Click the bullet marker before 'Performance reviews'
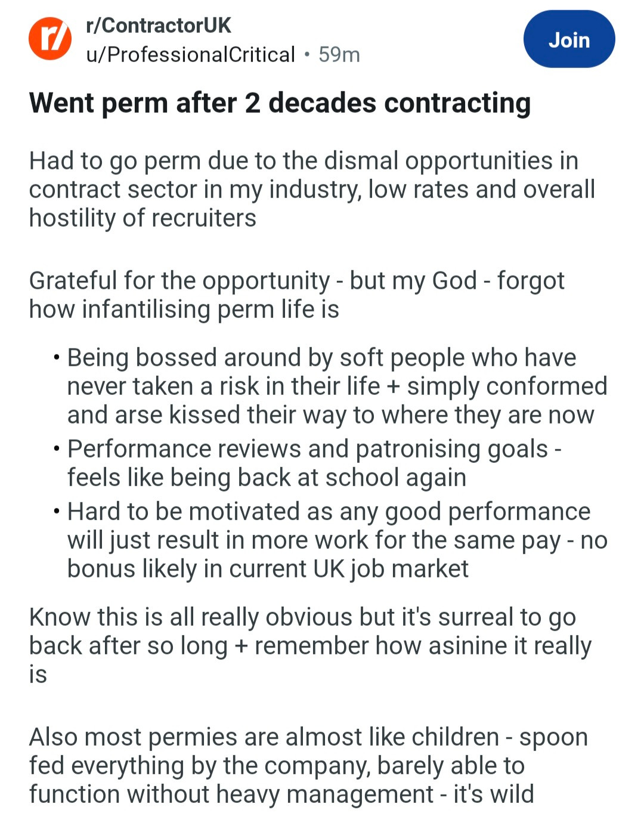644x819 pixels. (x=56, y=449)
